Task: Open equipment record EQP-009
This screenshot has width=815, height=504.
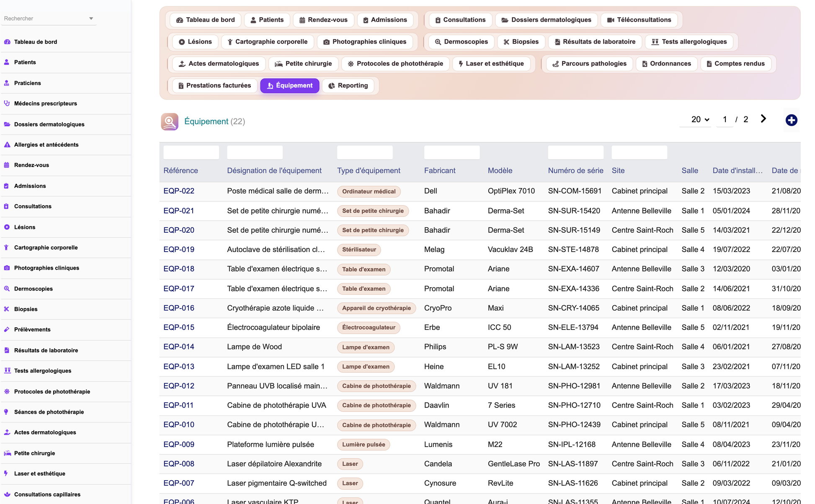Action: [179, 445]
